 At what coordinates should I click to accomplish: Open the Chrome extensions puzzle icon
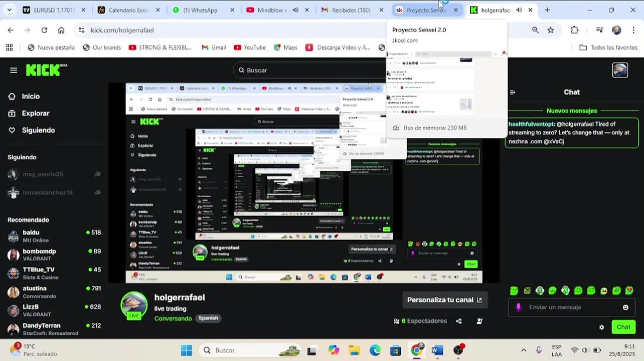[x=575, y=30]
